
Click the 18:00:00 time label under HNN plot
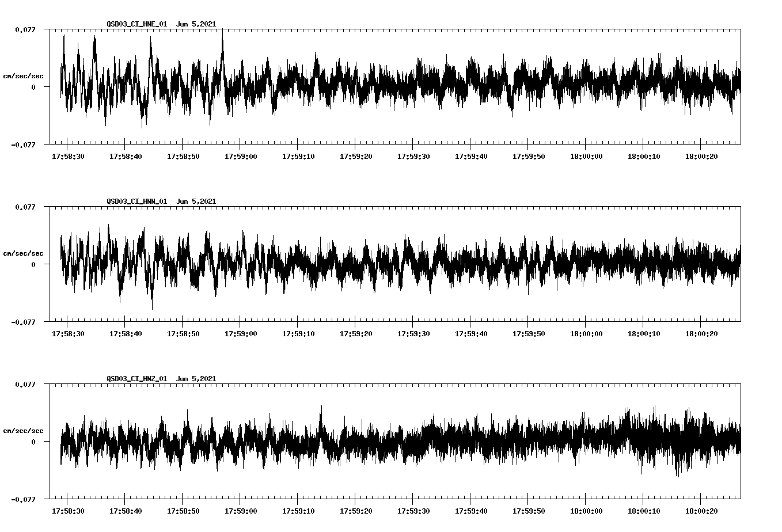(586, 334)
